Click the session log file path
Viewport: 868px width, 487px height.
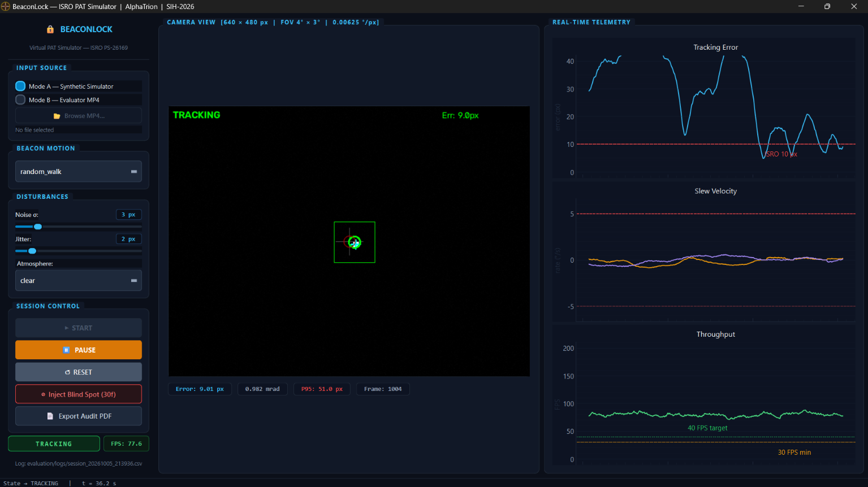coord(79,463)
